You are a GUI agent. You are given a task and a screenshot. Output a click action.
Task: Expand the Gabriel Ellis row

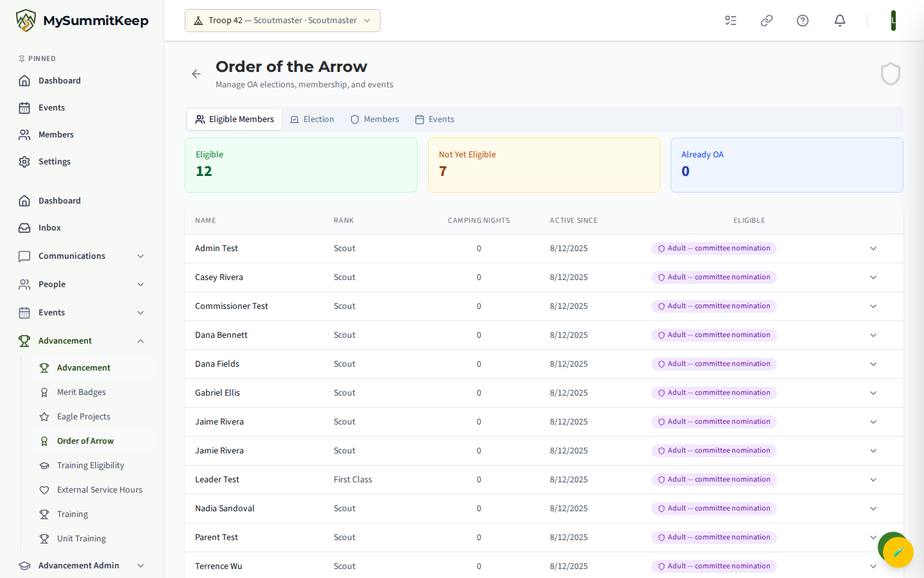873,393
